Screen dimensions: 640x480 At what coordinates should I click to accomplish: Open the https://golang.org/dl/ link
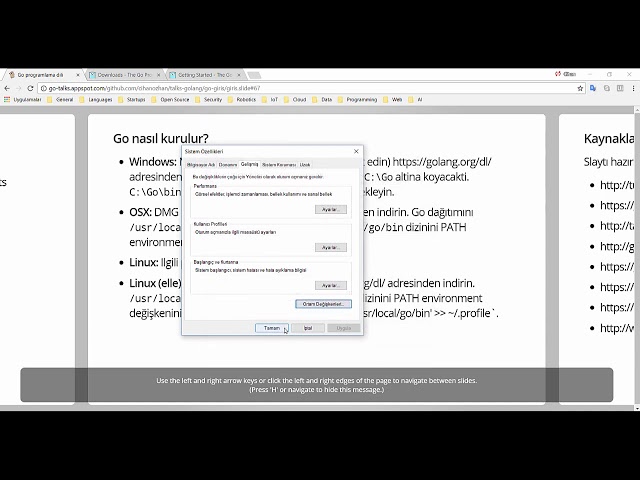click(442, 162)
